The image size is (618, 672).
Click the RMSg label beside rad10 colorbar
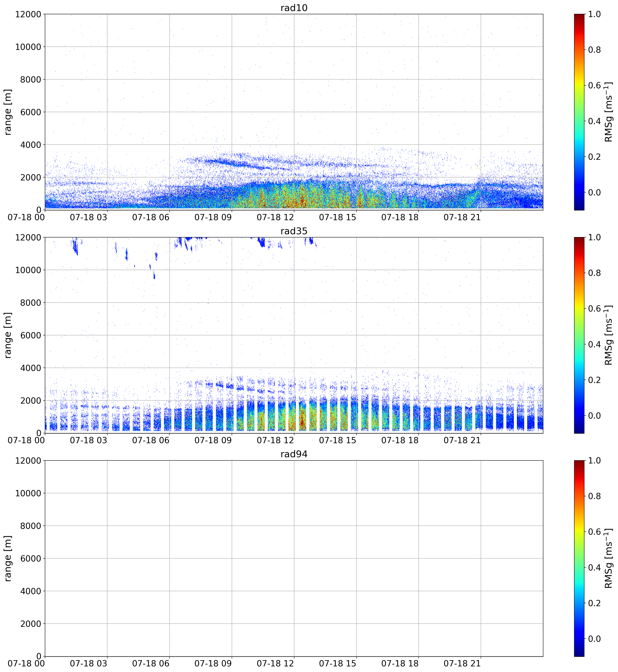(x=609, y=112)
